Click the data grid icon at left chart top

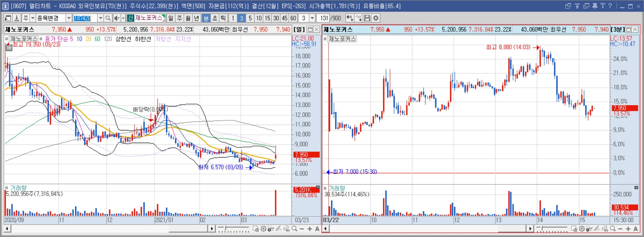pyautogui.click(x=9, y=48)
